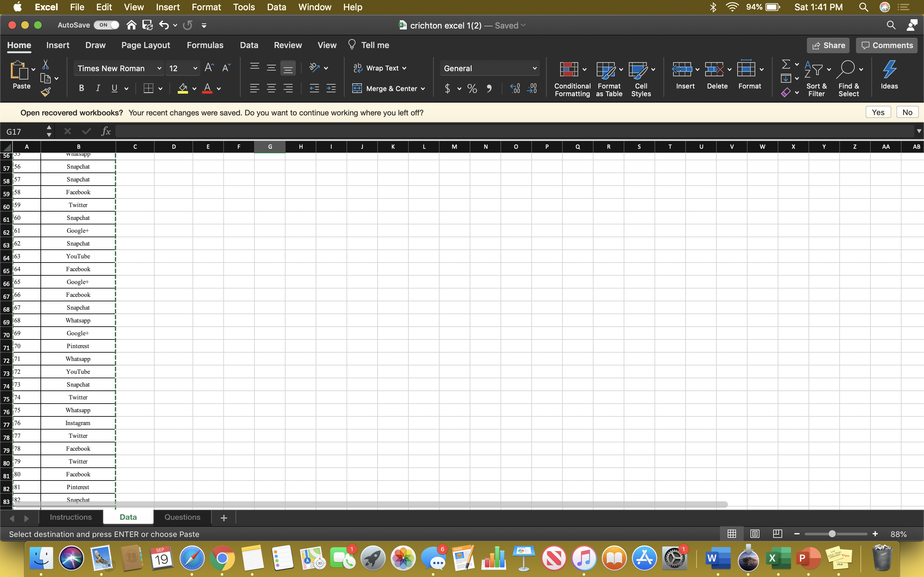Click No to dismiss recovery prompt

907,112
